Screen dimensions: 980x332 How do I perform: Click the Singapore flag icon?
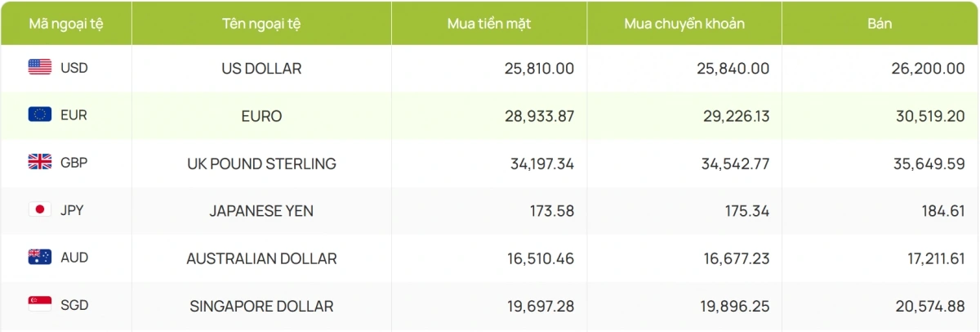click(x=40, y=304)
